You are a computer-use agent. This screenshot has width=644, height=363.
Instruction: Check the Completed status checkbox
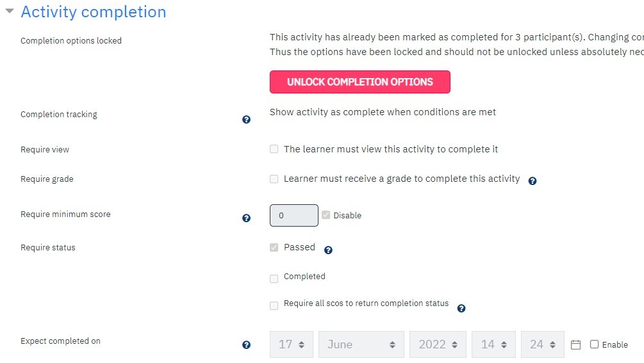click(x=274, y=279)
